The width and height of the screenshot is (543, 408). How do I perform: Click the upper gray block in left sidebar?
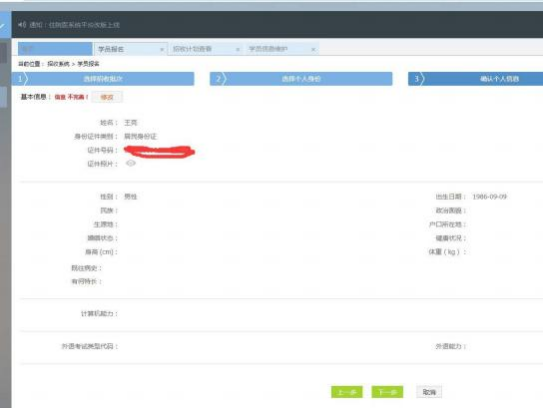(3, 52)
